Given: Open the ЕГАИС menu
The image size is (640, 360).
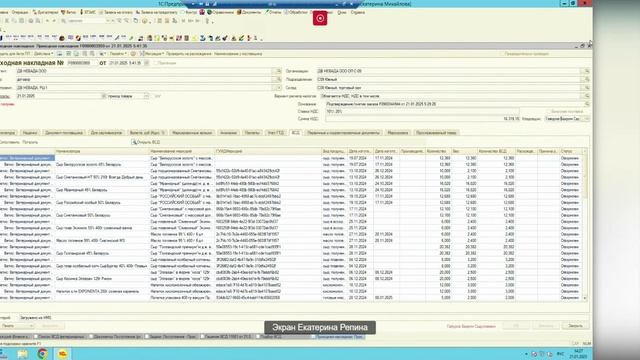Looking at the screenshot, I should 88,12.
